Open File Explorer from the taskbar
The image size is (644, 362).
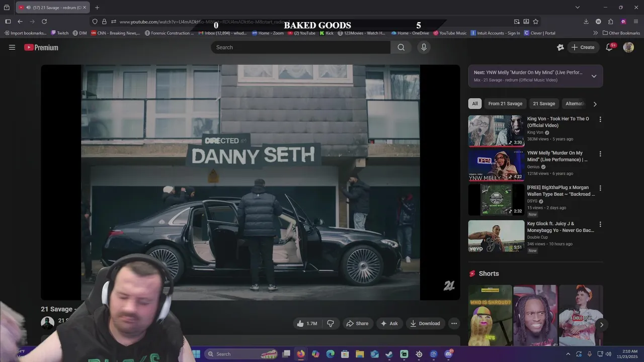(360, 354)
